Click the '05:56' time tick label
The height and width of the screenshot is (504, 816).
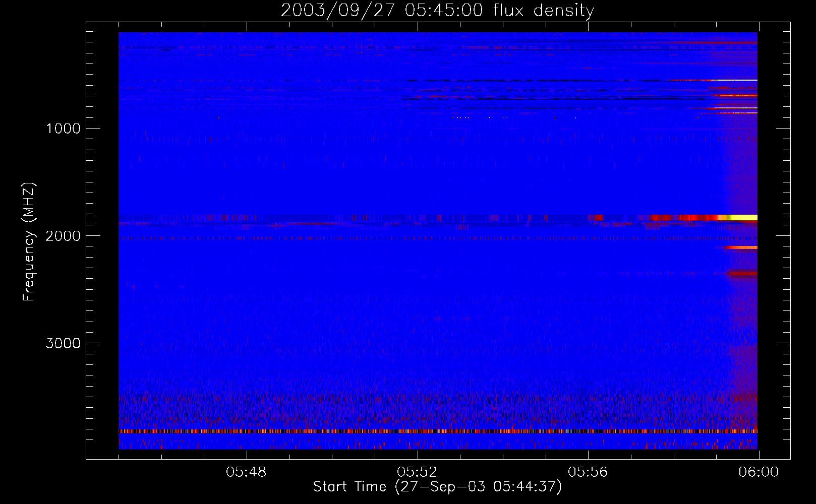pos(588,472)
